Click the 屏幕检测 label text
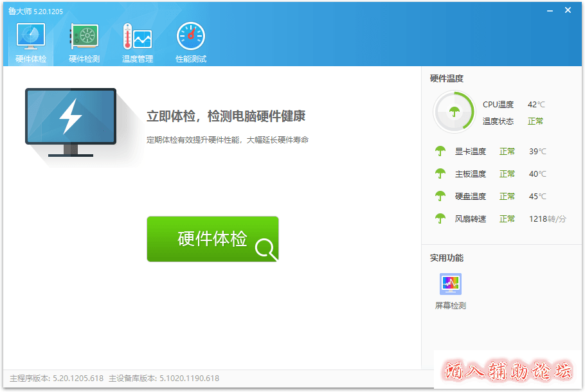585x392 pixels. 450,306
